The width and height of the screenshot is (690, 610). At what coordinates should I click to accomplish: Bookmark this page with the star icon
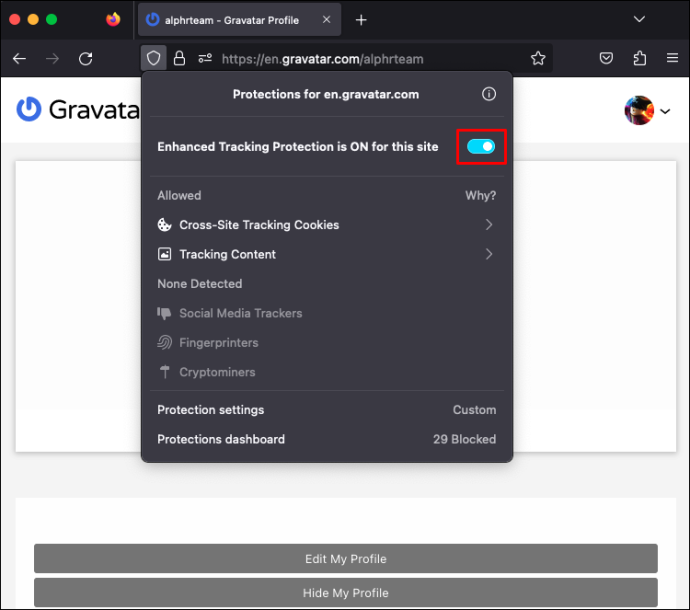(x=538, y=58)
